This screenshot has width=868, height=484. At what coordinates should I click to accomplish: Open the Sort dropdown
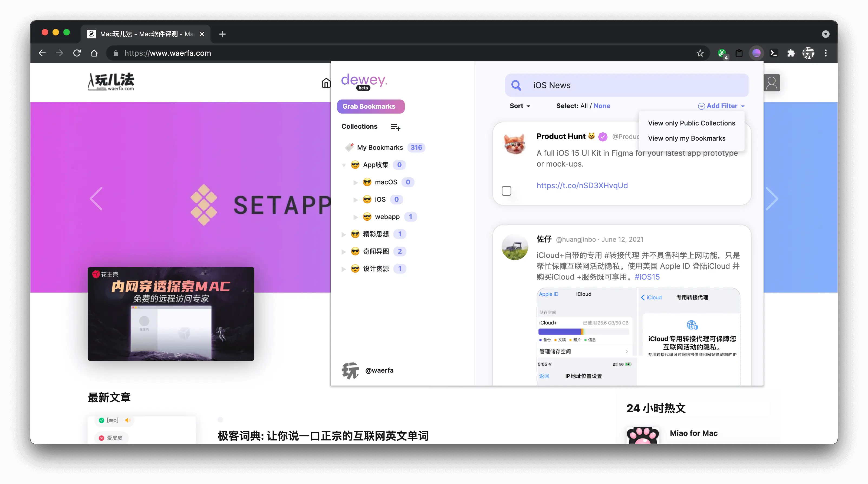520,106
